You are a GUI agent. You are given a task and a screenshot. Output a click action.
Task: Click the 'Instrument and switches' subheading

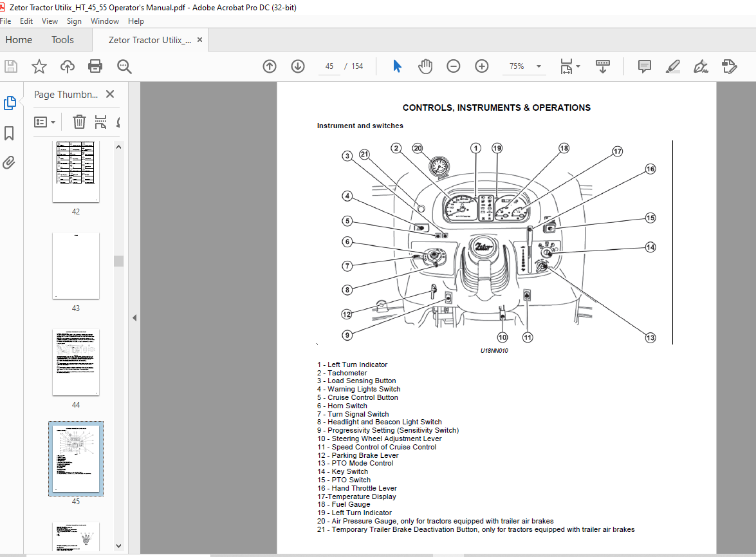[360, 126]
